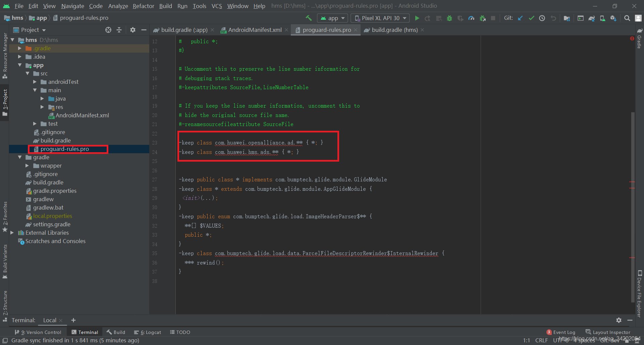
Task: Open the Project view mode dropdown
Action: click(x=30, y=30)
